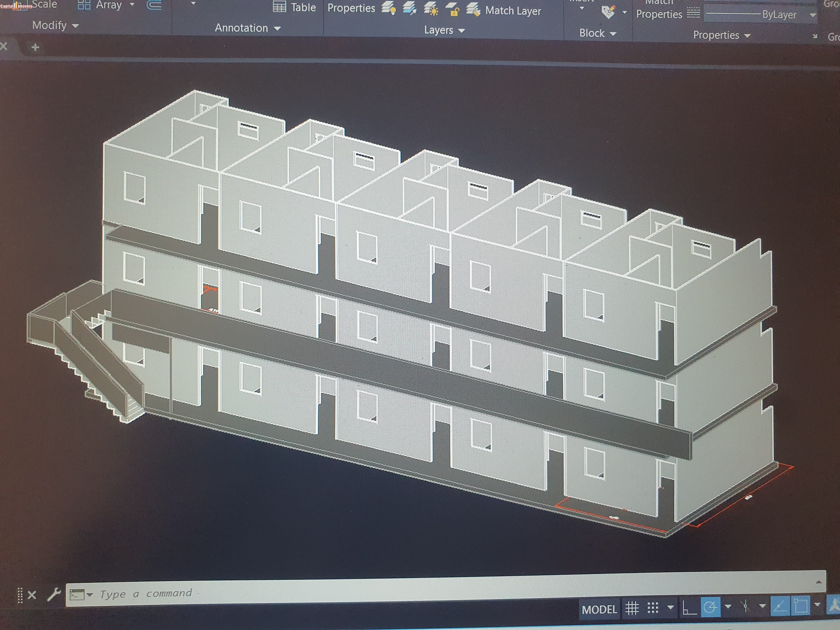The width and height of the screenshot is (840, 630).
Task: Click the Offset icon beside Array
Action: (154, 5)
